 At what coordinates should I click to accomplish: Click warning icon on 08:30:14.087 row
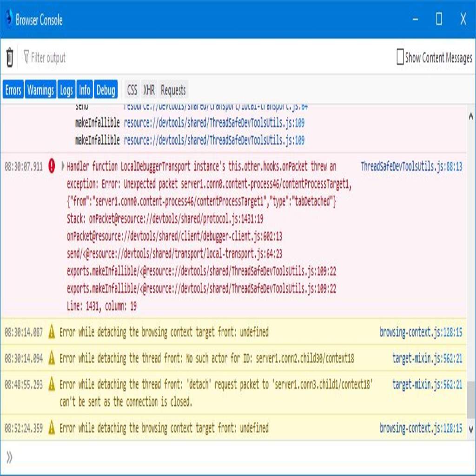52,331
